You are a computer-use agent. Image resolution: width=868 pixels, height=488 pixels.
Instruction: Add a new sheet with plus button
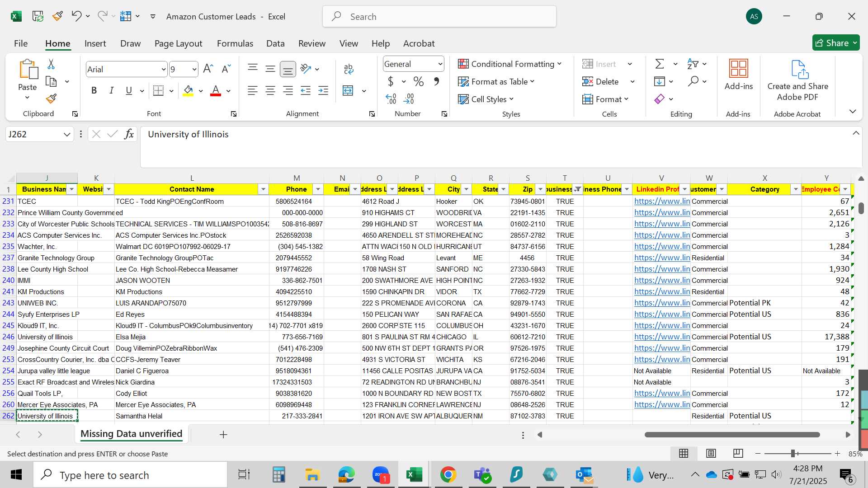pyautogui.click(x=223, y=435)
